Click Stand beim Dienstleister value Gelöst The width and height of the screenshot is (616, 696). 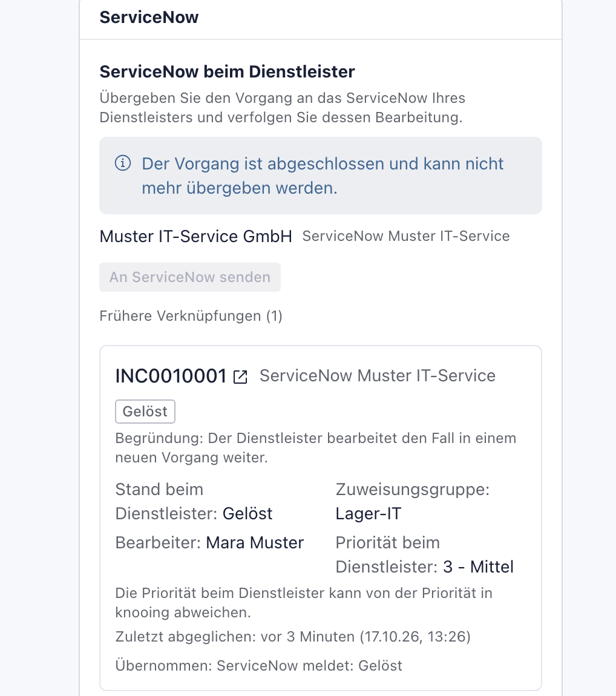point(247,514)
